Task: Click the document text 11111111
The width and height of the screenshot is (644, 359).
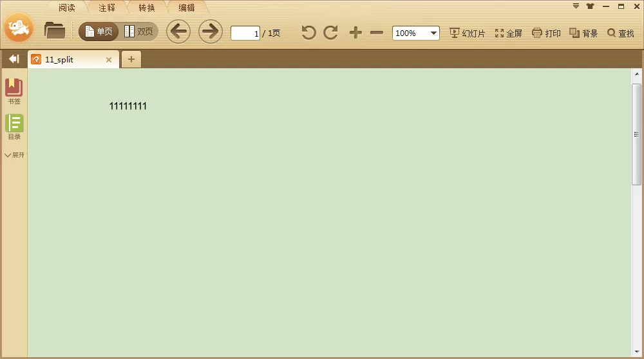Action: [128, 106]
